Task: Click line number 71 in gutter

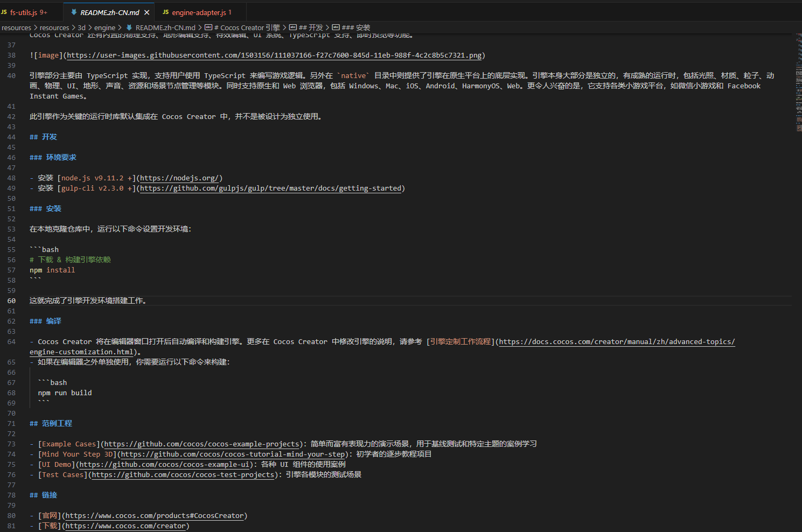Action: [11, 424]
